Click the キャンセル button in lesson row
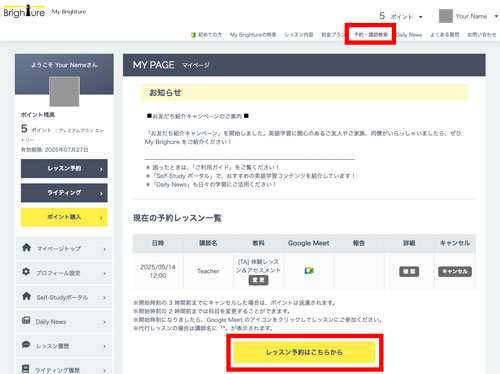The height and width of the screenshot is (374, 500). 455,271
